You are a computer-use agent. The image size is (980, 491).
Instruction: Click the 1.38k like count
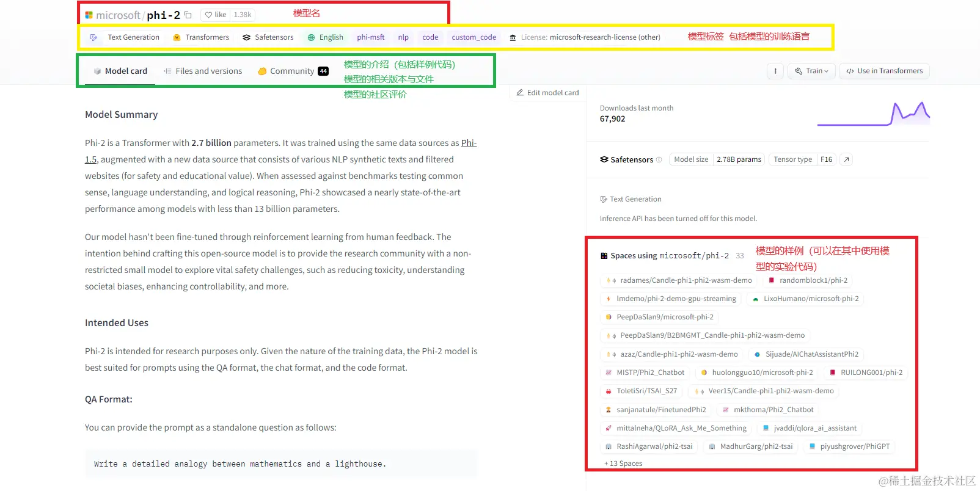(x=243, y=15)
